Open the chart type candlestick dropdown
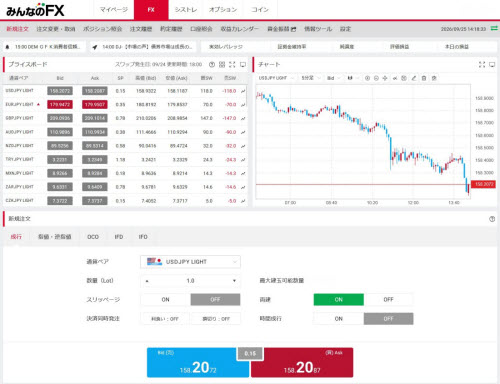The image size is (500, 384). (353, 78)
